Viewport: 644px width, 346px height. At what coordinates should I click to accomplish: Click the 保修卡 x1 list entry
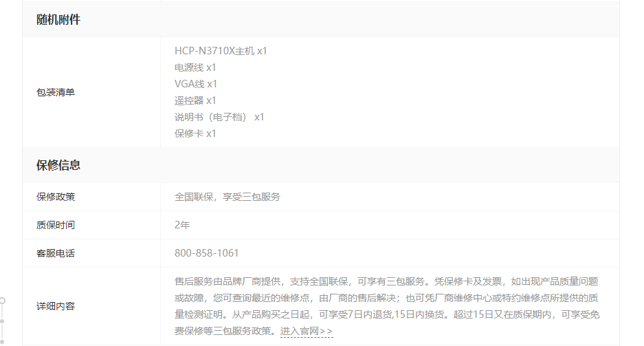tap(195, 133)
